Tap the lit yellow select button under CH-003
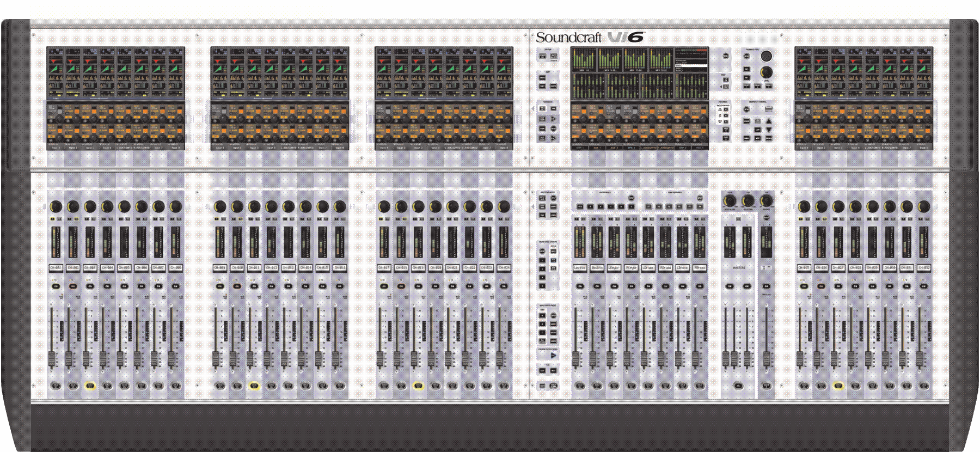The height and width of the screenshot is (452, 980). pyautogui.click(x=90, y=386)
